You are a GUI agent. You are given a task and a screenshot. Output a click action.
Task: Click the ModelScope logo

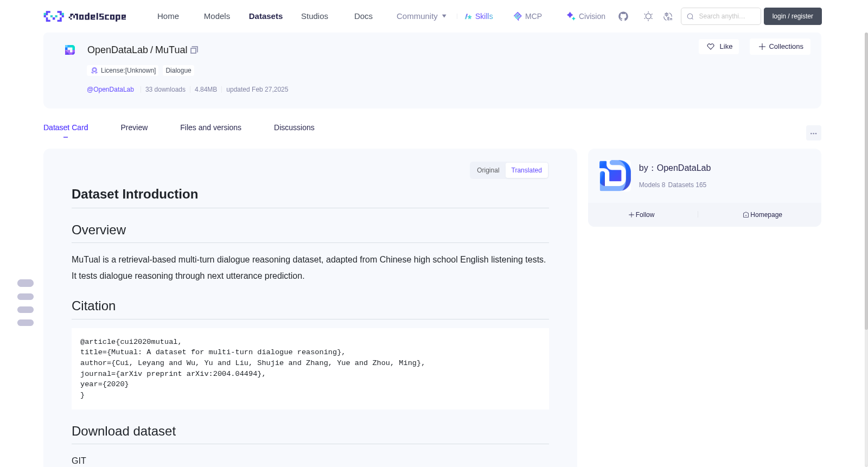coord(85,16)
